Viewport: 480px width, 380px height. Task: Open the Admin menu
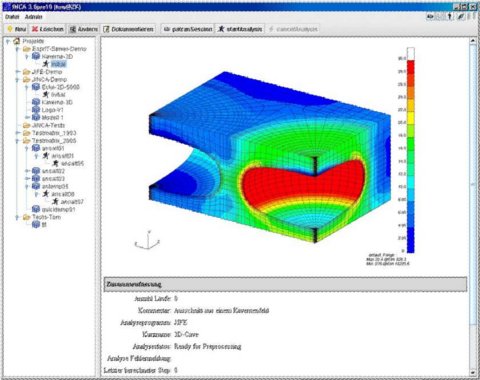click(34, 17)
